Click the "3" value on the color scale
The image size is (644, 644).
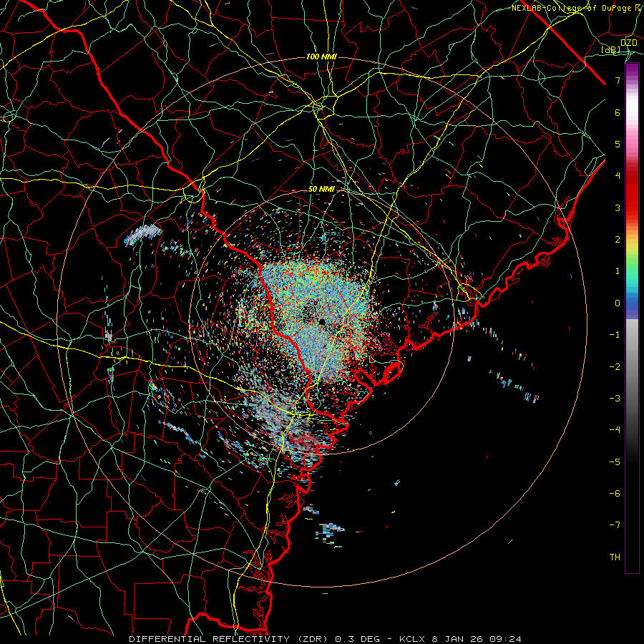tap(618, 208)
